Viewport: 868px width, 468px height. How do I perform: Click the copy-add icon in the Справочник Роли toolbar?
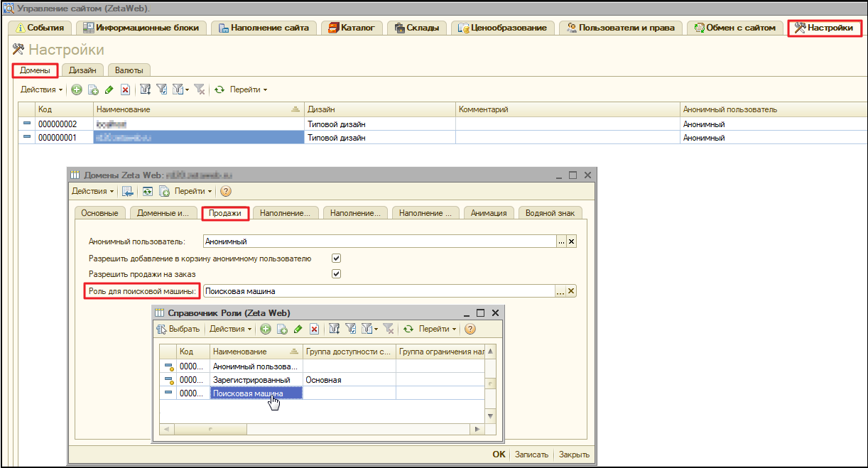point(282,329)
